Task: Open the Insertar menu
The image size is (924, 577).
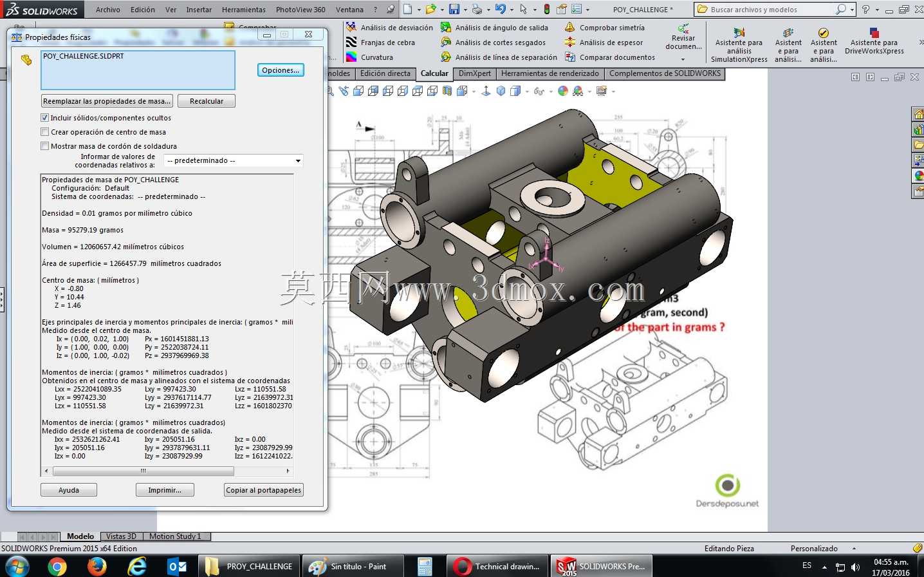Action: (199, 10)
